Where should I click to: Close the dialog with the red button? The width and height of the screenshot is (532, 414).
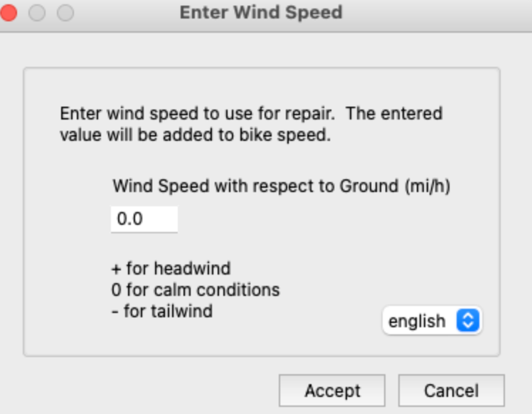[9, 13]
